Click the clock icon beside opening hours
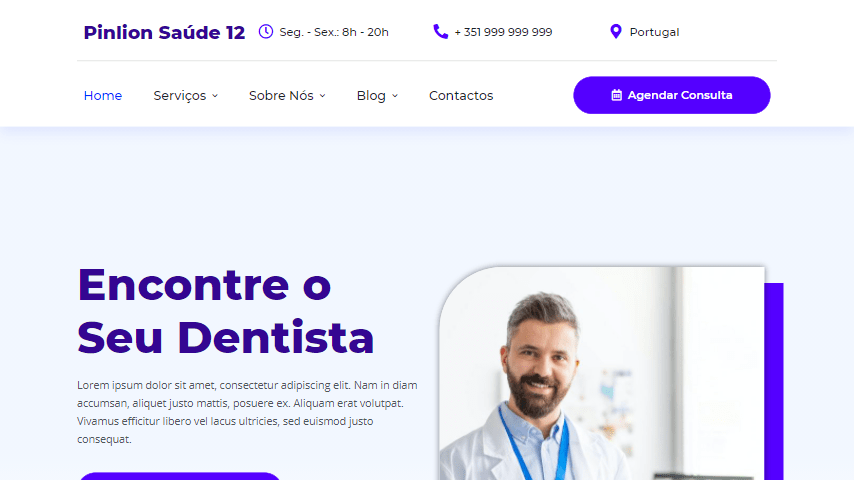Viewport: 854px width, 480px height. [x=266, y=32]
